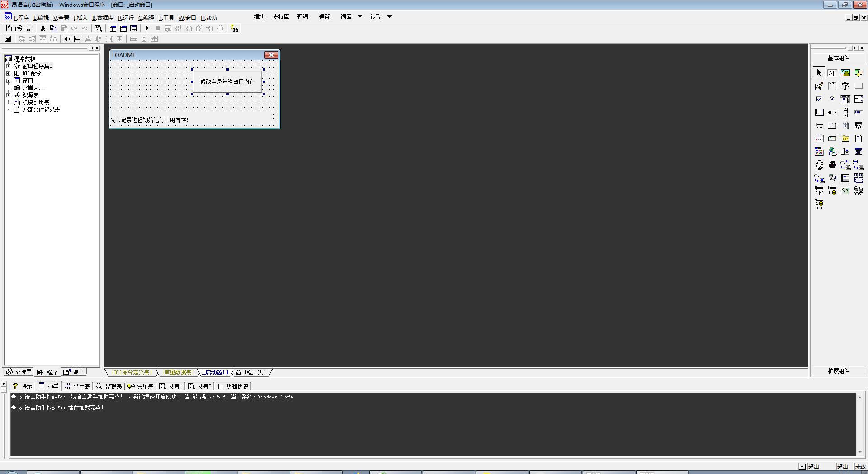
Task: Select the 修改自身进程占用内存 button in form
Action: [x=227, y=81]
